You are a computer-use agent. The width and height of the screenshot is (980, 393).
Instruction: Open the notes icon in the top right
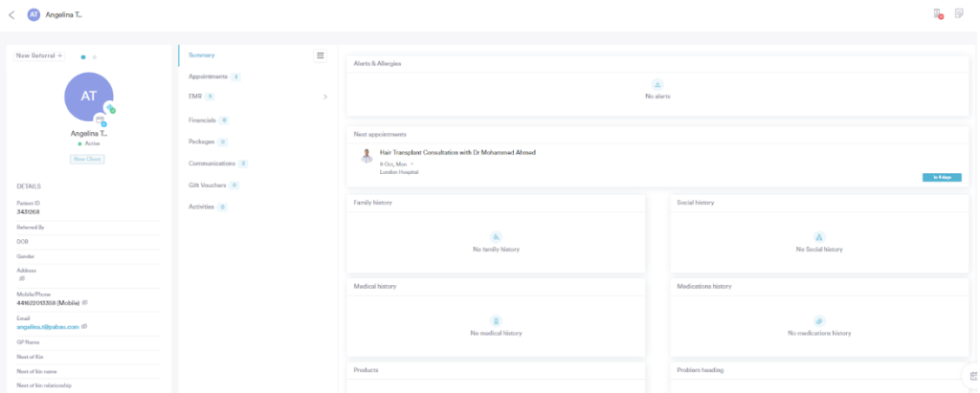pyautogui.click(x=959, y=13)
